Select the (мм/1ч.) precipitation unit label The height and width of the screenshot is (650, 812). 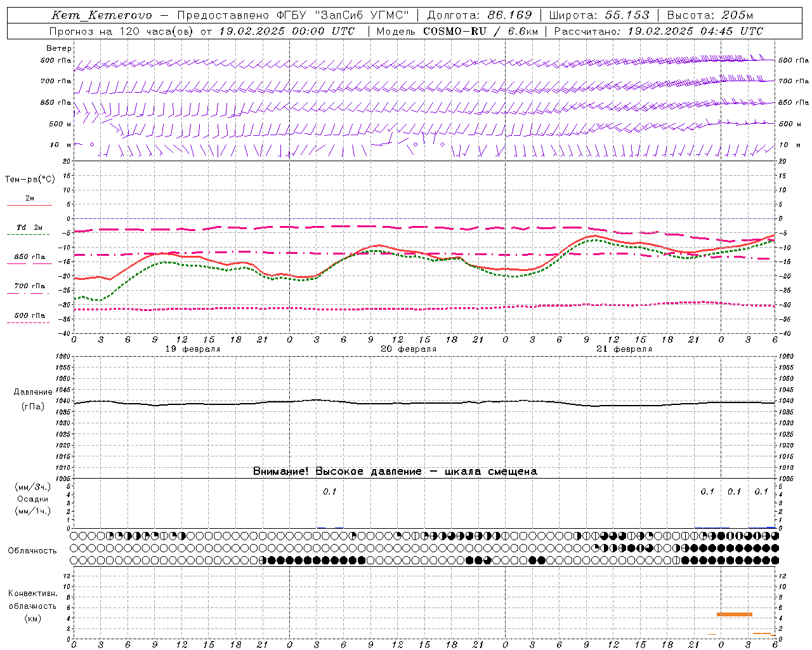click(32, 511)
